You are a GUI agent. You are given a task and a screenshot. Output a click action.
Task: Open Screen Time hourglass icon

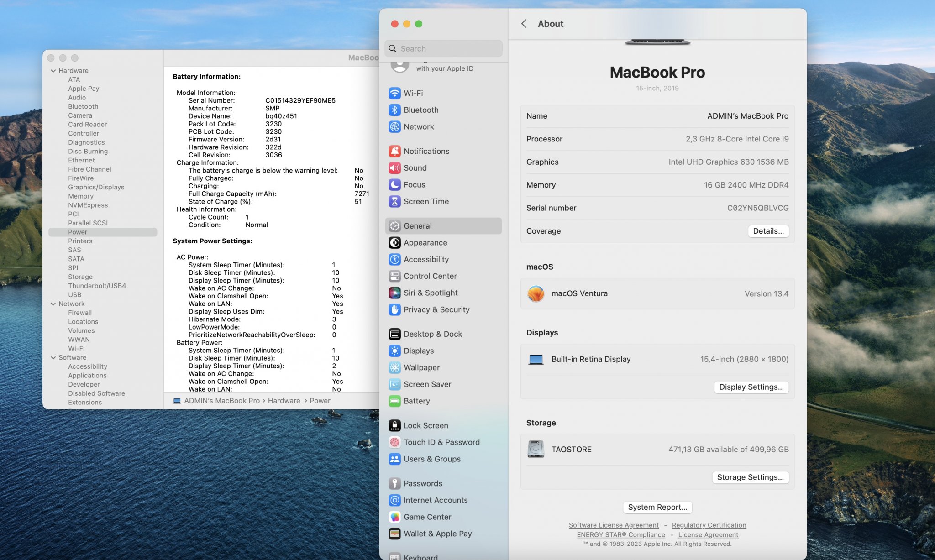(x=394, y=201)
